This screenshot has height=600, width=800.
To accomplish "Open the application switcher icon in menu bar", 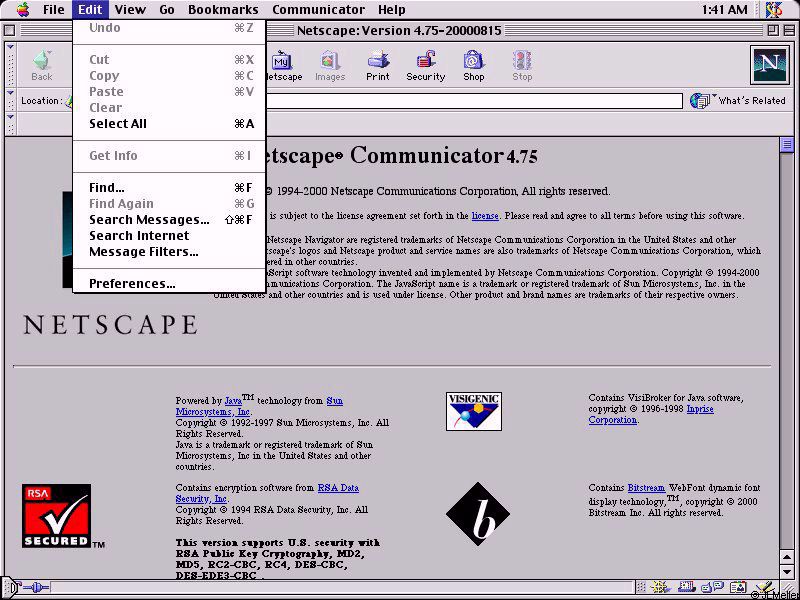I will click(774, 9).
